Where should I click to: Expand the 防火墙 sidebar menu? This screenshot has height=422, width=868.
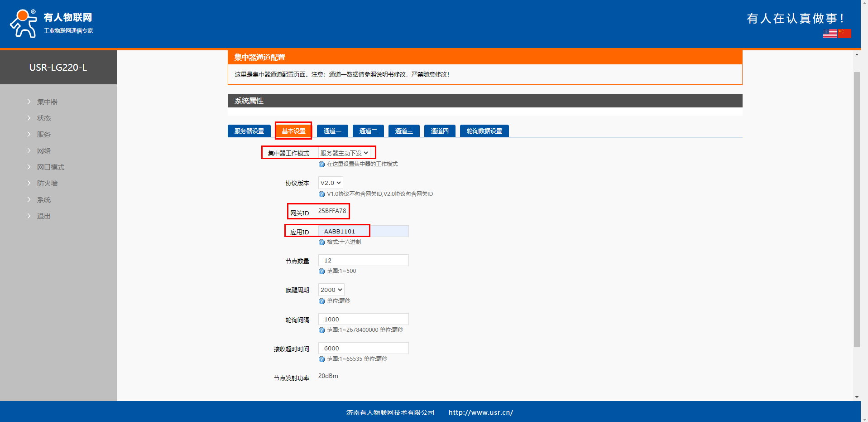click(x=47, y=184)
